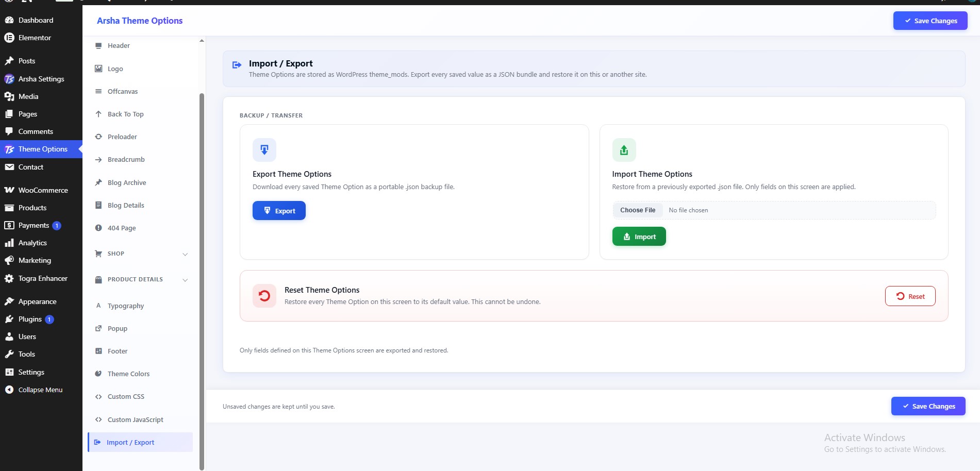Click the 404 Page warning icon
This screenshot has height=471, width=980.
point(98,228)
